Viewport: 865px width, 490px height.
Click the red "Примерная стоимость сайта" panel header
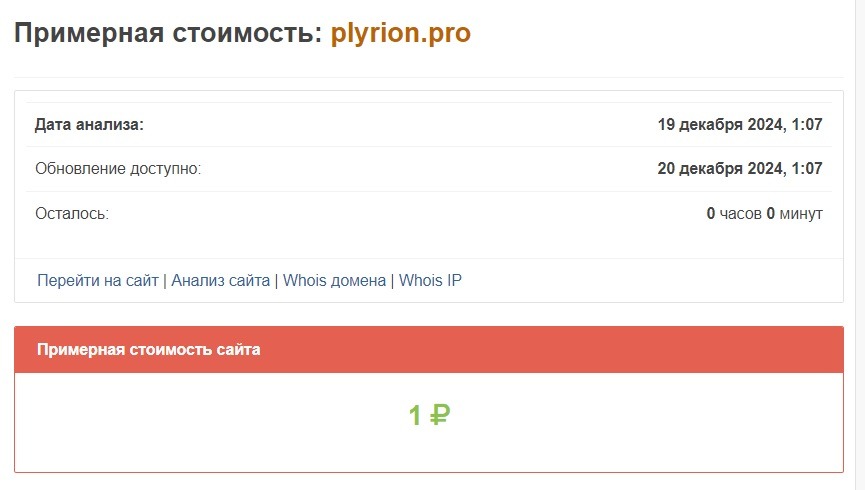(x=149, y=350)
